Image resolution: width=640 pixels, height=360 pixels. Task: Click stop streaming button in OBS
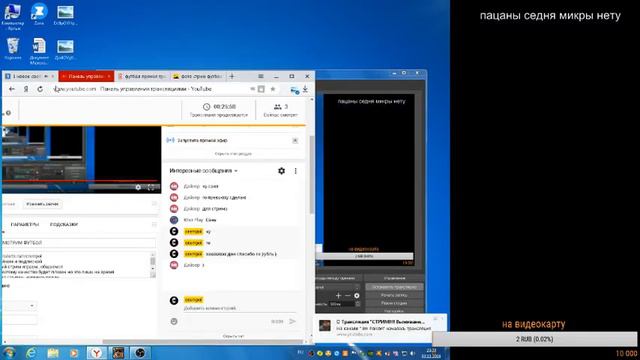394,287
